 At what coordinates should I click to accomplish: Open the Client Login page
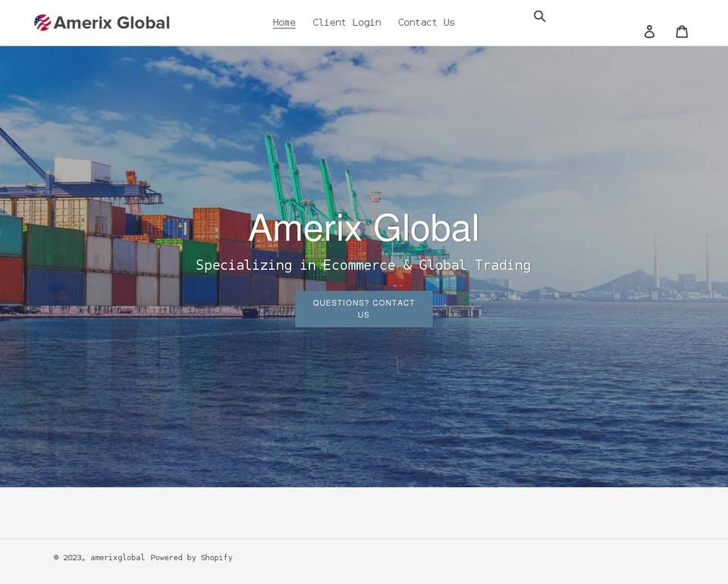347,22
